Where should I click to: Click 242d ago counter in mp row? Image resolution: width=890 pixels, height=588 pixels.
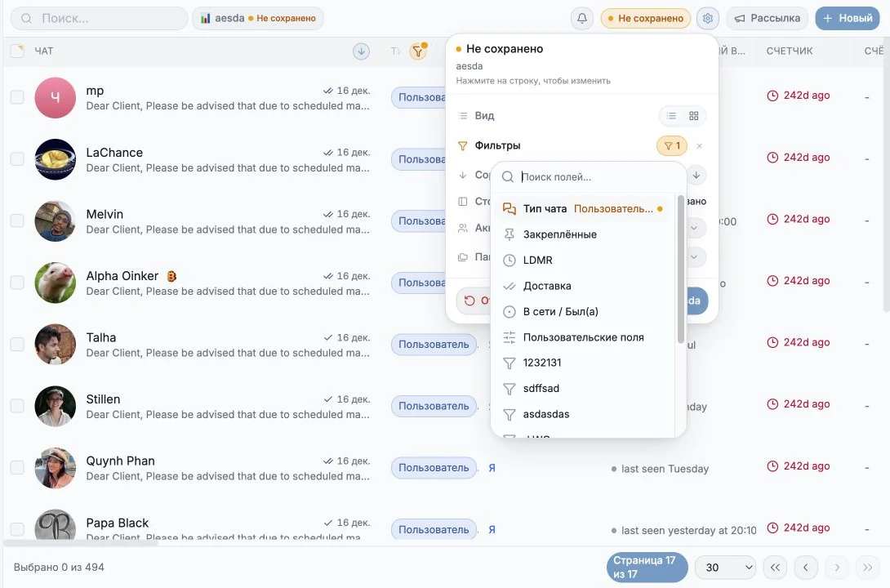[799, 96]
